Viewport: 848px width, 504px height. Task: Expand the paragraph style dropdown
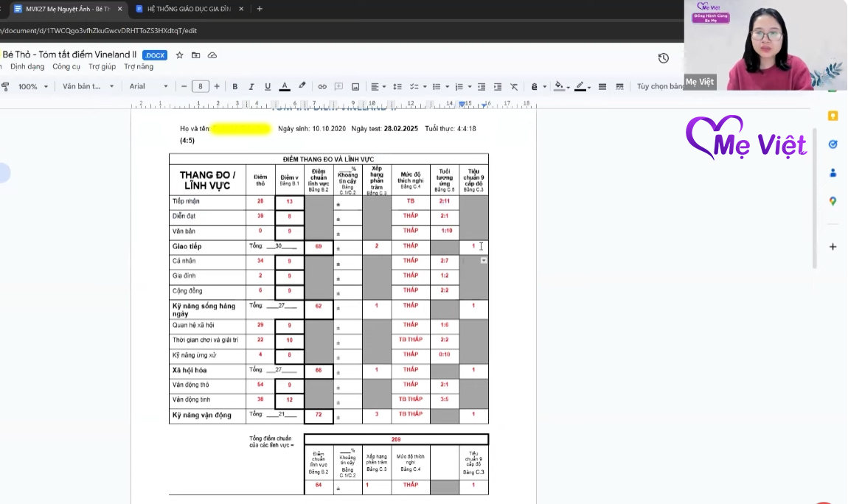click(88, 87)
